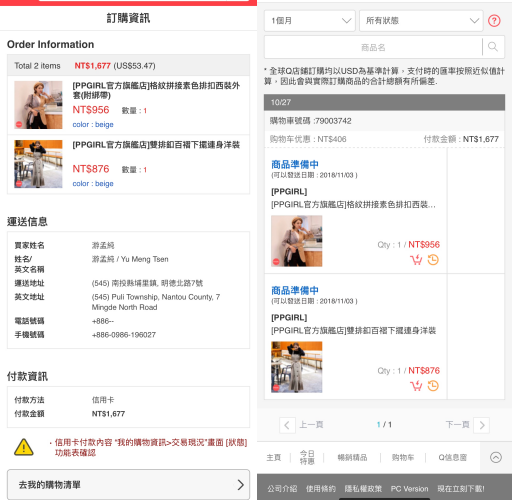The width and height of the screenshot is (512, 500).
Task: Add NT$876 dress to cart again icon
Action: pyautogui.click(x=416, y=386)
